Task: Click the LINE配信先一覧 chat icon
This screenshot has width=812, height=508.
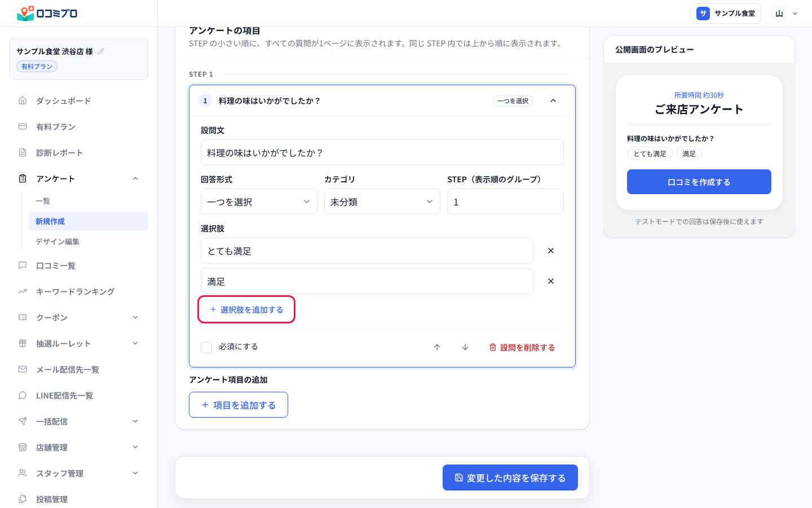Action: pos(23,395)
